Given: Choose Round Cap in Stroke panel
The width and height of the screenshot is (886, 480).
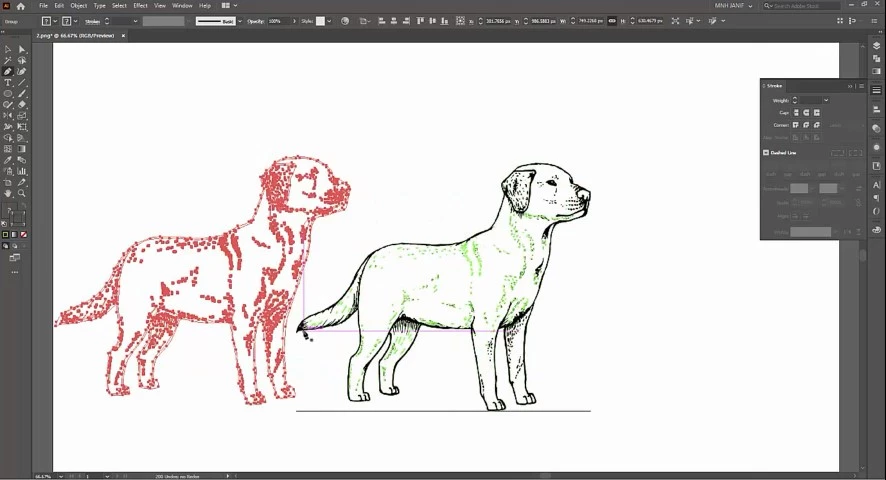Looking at the screenshot, I should pos(806,113).
